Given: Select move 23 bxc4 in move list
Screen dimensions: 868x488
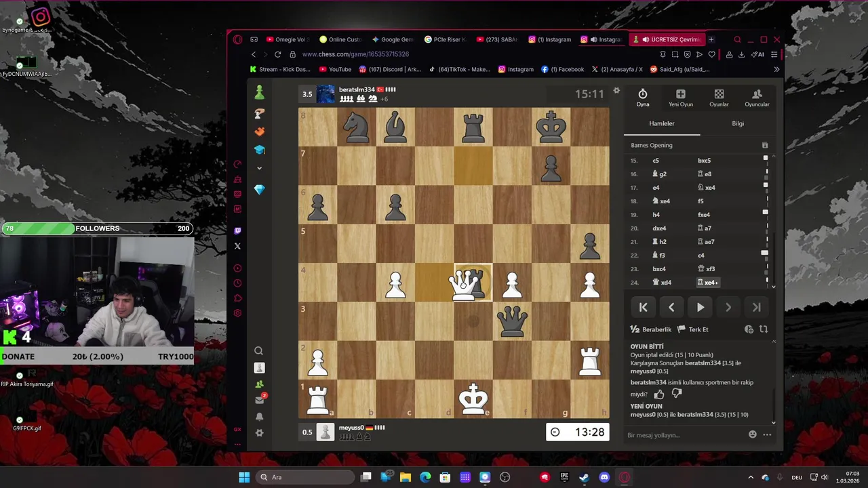Looking at the screenshot, I should (x=658, y=269).
